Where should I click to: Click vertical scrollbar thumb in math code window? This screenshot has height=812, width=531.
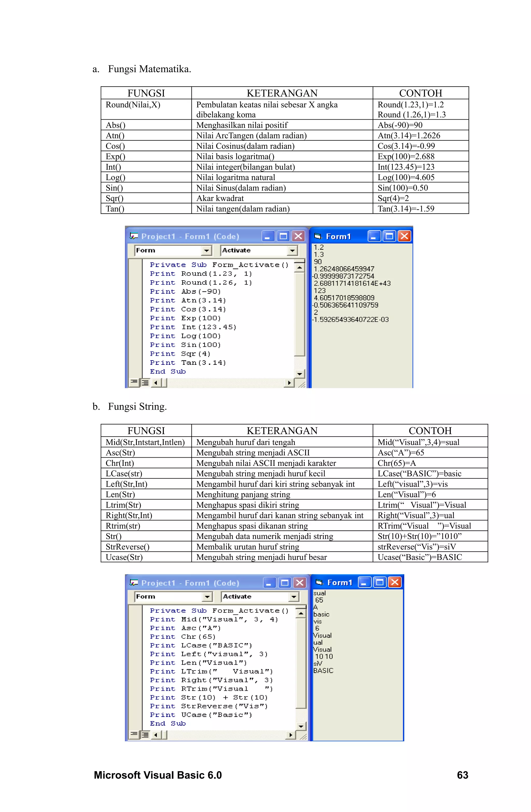(300, 314)
